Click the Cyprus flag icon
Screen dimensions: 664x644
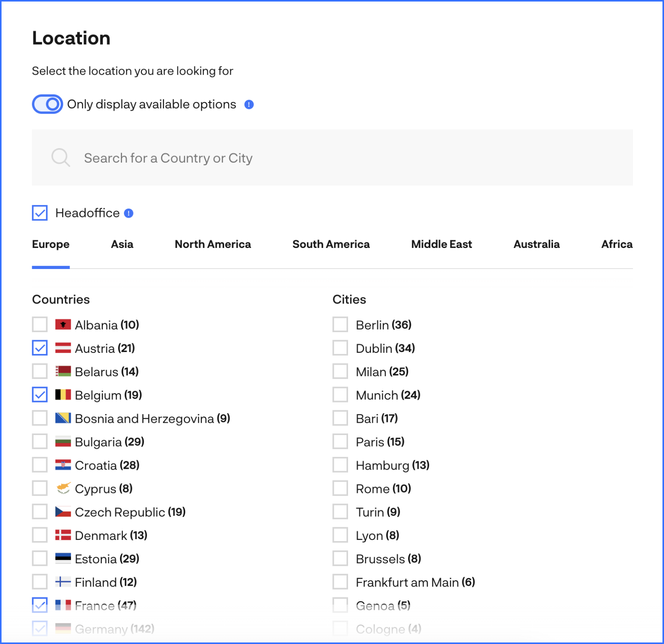63,488
